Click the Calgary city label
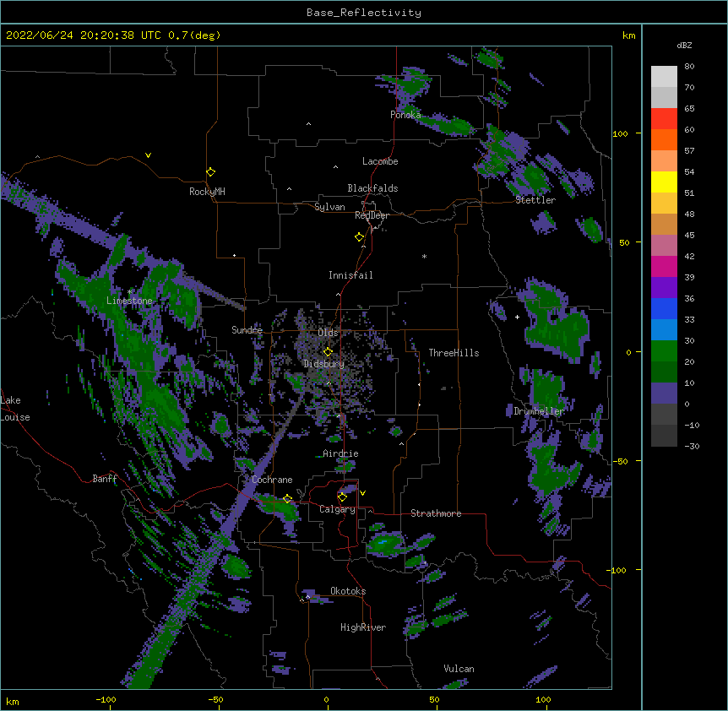This screenshot has width=728, height=711. click(x=337, y=509)
